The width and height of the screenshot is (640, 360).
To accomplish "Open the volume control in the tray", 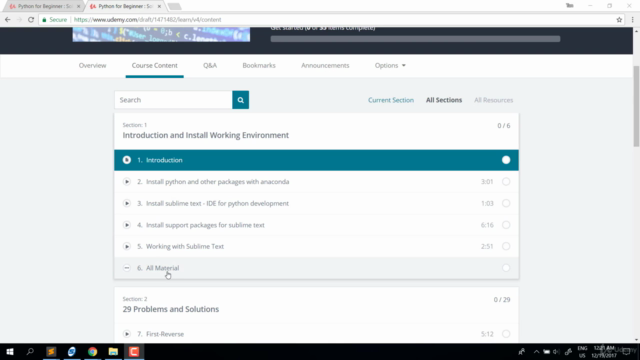I will point(556,351).
